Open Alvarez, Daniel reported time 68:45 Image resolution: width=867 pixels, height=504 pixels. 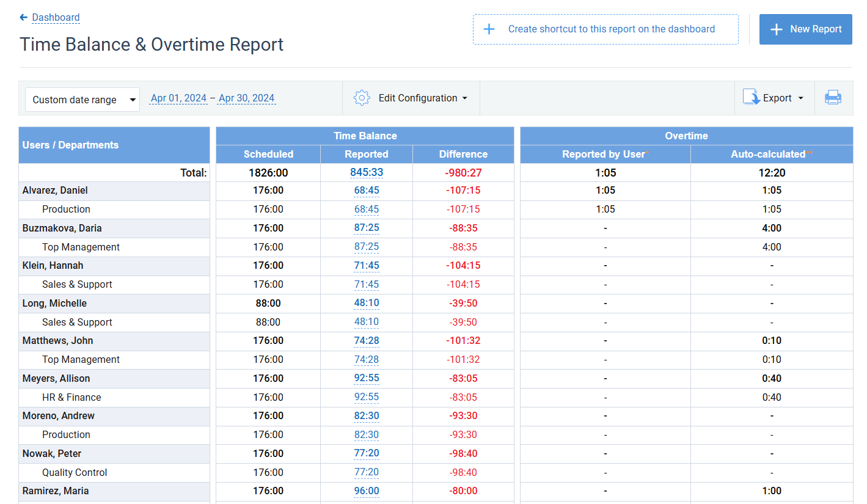pyautogui.click(x=367, y=191)
